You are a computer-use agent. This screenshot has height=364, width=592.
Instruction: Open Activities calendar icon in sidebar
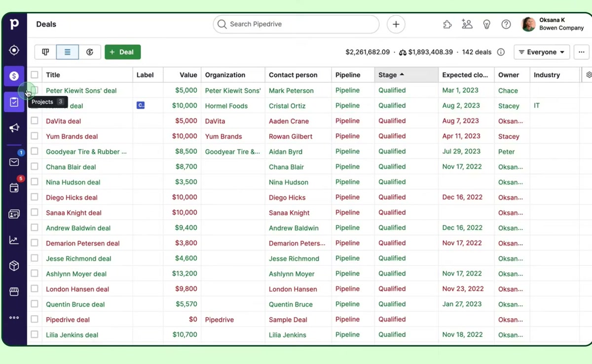click(x=14, y=188)
